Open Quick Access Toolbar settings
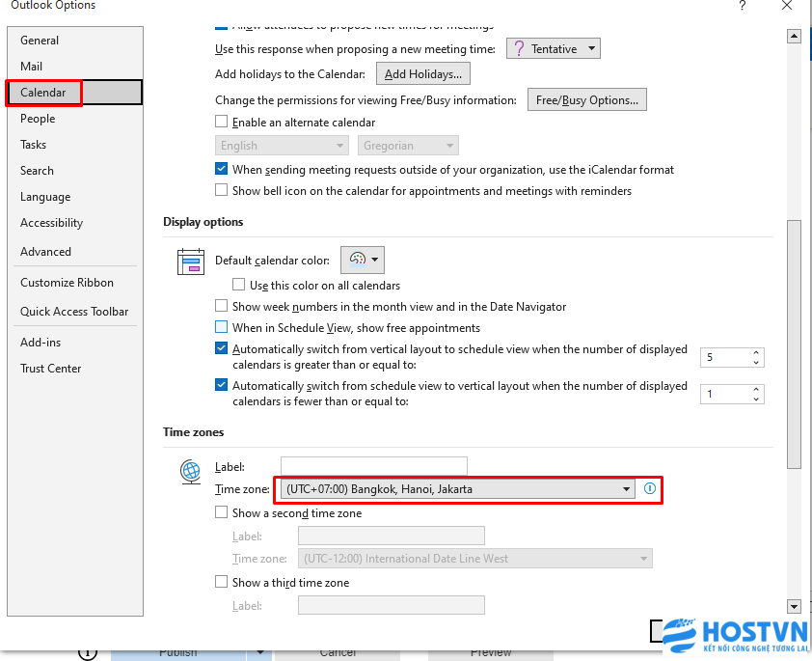The height and width of the screenshot is (661, 812). (74, 312)
